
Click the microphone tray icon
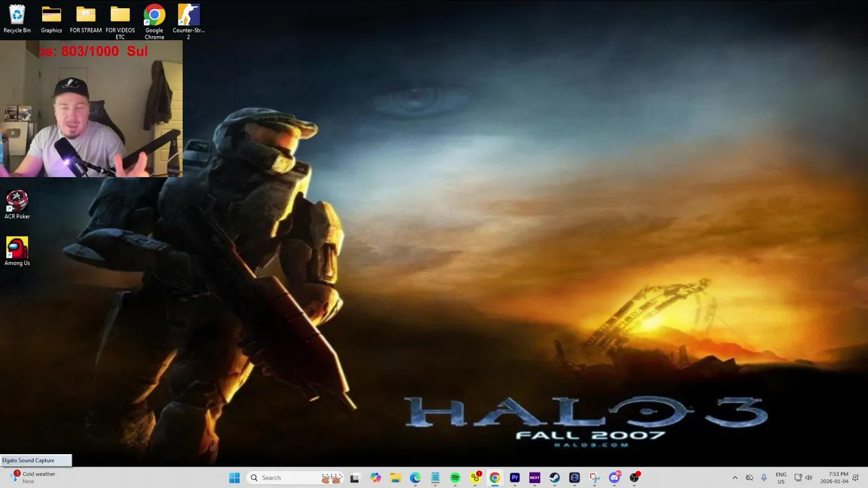tap(764, 478)
